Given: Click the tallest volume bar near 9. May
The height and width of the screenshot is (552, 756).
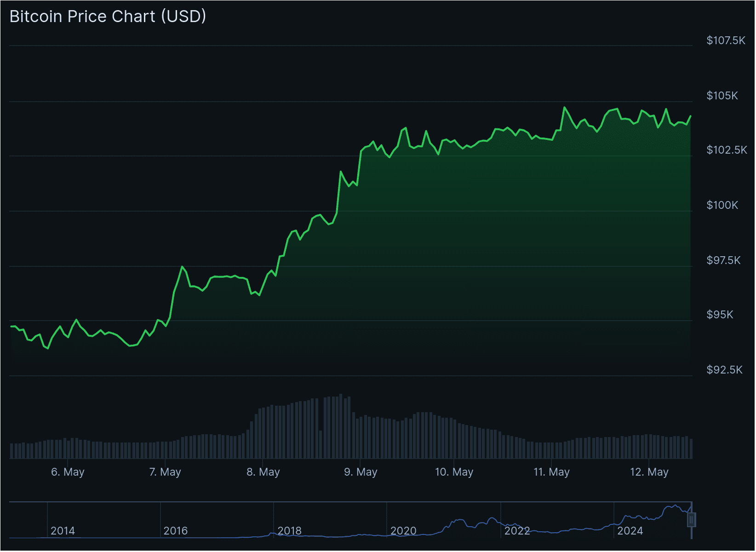Looking at the screenshot, I should 341,426.
